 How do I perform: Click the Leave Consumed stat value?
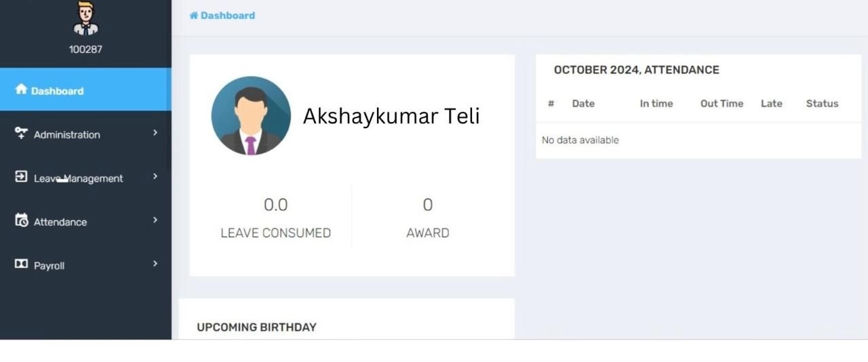[x=275, y=205]
